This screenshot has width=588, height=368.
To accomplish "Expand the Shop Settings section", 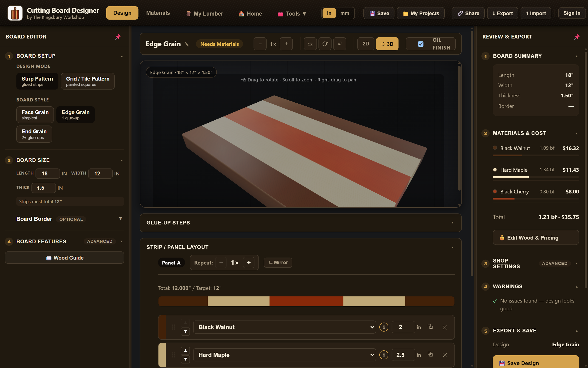I will pyautogui.click(x=576, y=263).
